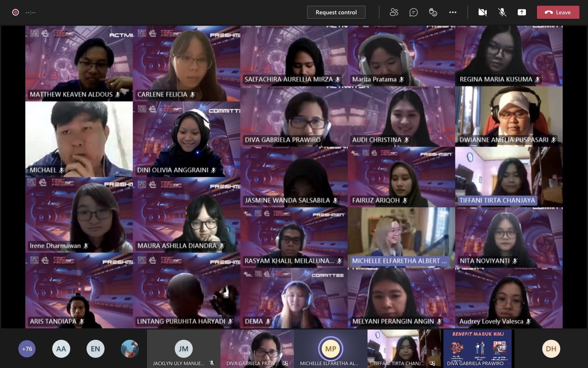Screen dimensions: 588x368
Task: Select the Benefit Masuk HMJ shared content thumbnail
Action: (477, 348)
